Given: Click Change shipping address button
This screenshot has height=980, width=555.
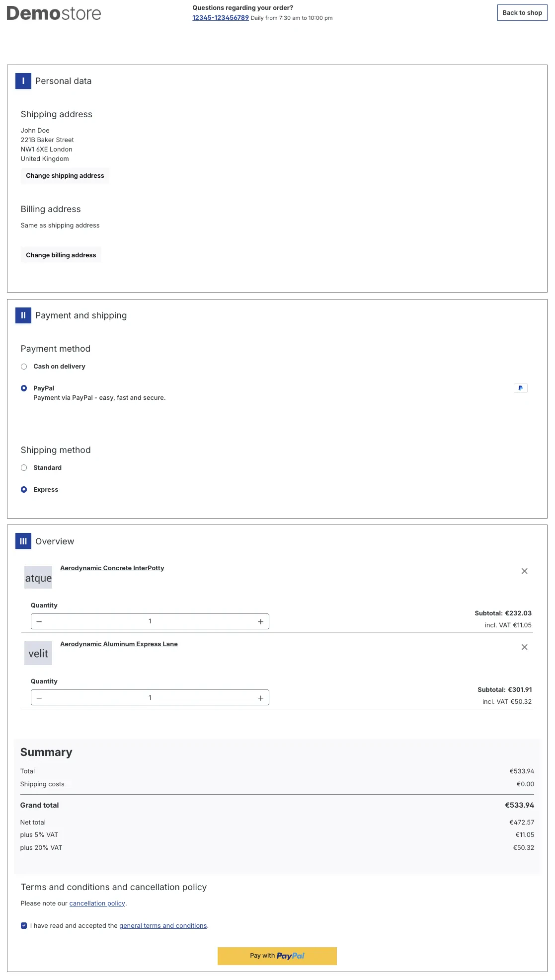Looking at the screenshot, I should pos(65,176).
